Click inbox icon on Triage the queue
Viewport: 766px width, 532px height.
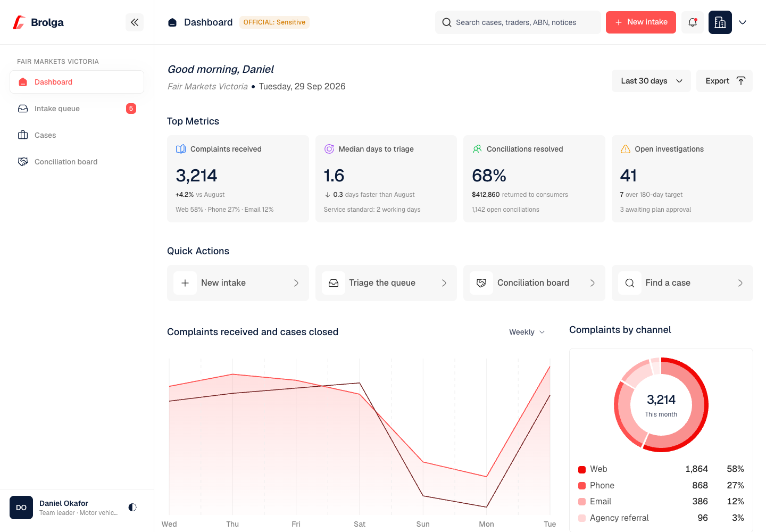[x=334, y=283]
